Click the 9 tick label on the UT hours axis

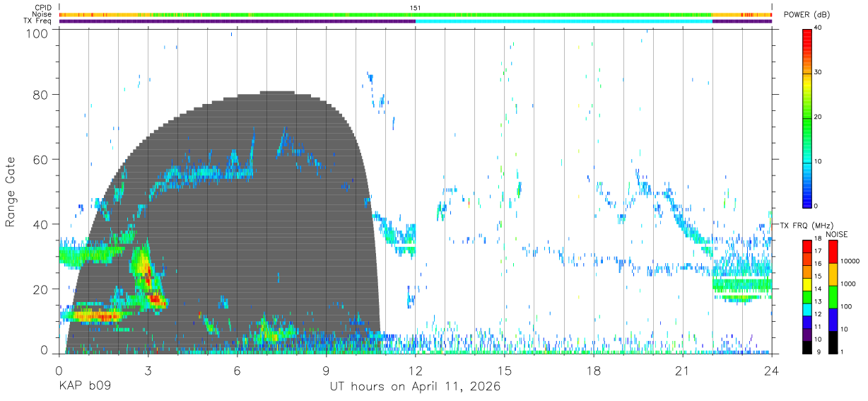(x=326, y=370)
